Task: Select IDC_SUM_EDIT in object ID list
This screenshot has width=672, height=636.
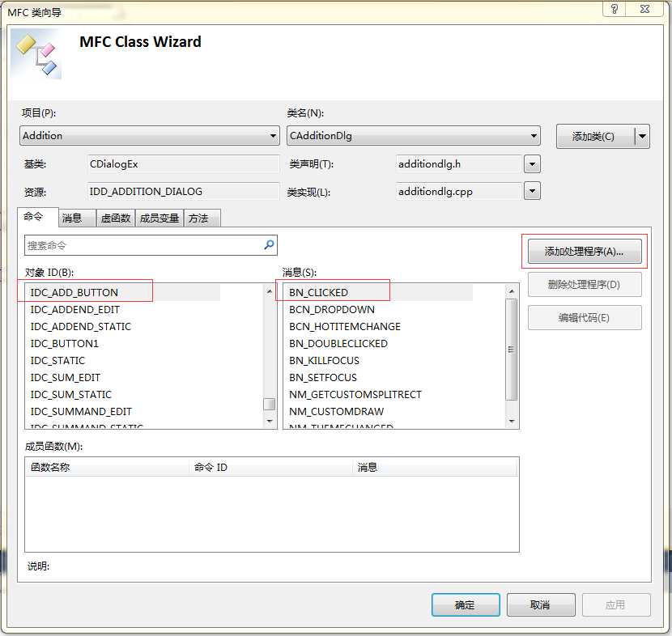Action: point(65,377)
